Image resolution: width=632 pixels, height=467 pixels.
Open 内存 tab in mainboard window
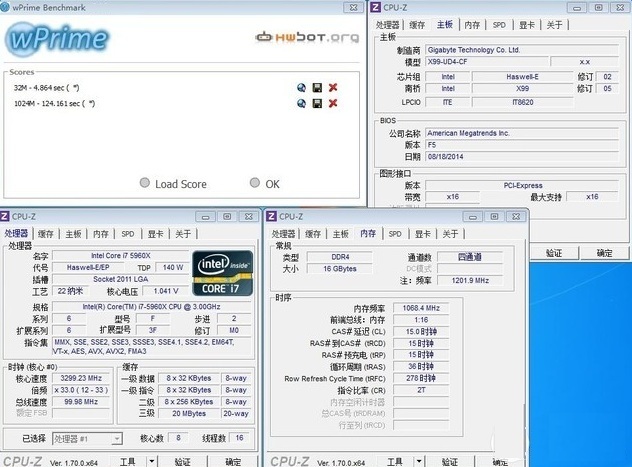[472, 25]
